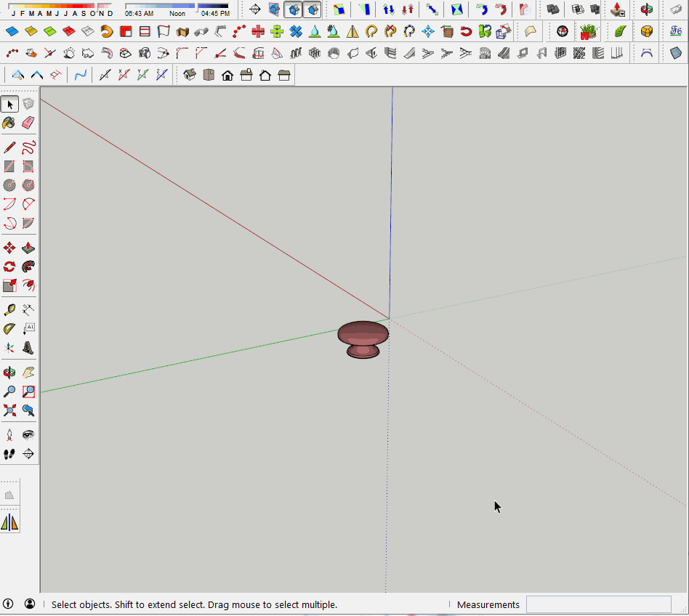The height and width of the screenshot is (616, 689).
Task: Activate the Push/Pull tool
Action: (28, 248)
